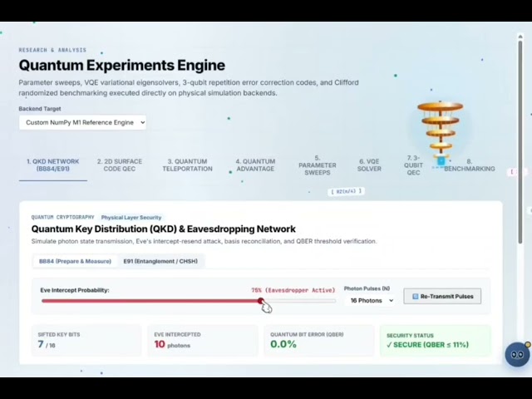Expand the Photon Pulses 16 Photons dropdown
The image size is (532, 399).
370,301
